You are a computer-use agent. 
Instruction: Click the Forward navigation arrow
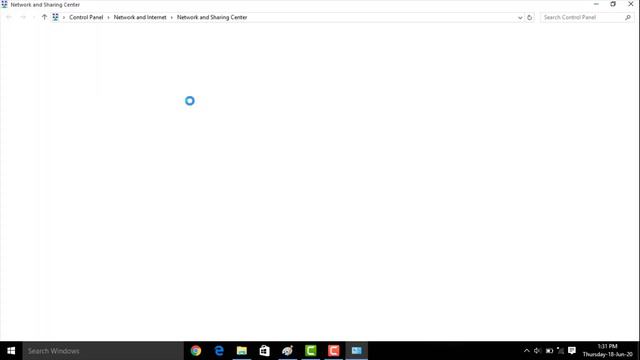click(23, 17)
